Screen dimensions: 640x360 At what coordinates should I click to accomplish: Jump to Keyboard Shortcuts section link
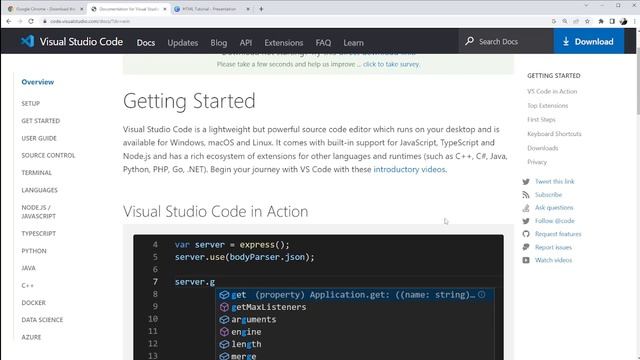(554, 134)
